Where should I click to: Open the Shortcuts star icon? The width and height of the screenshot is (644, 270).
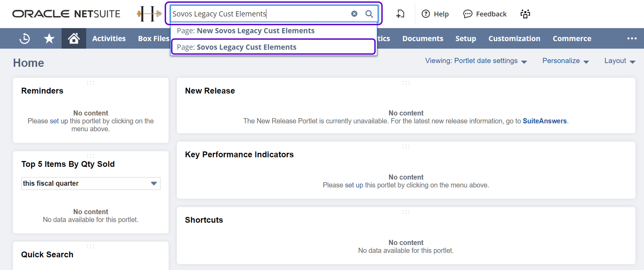click(49, 39)
